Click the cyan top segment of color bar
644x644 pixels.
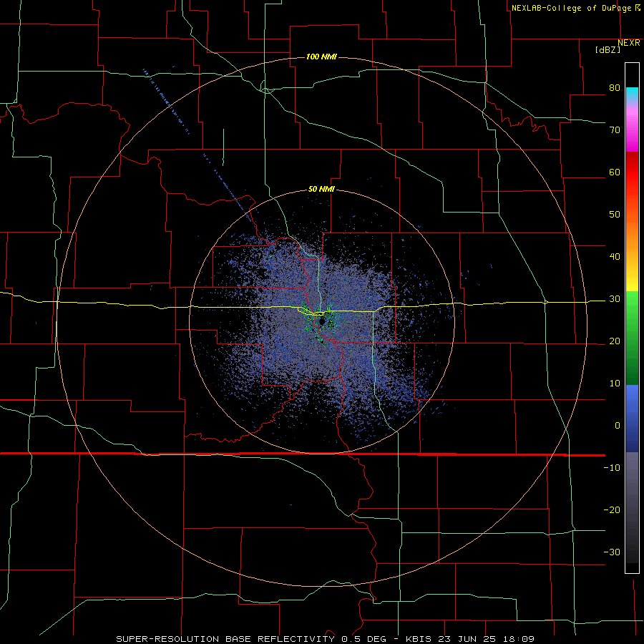pyautogui.click(x=632, y=94)
